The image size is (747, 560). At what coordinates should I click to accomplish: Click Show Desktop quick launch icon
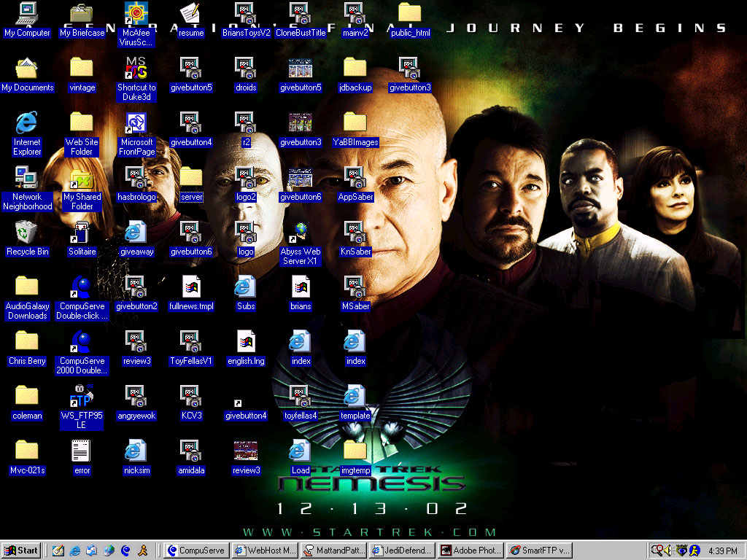pos(58,551)
